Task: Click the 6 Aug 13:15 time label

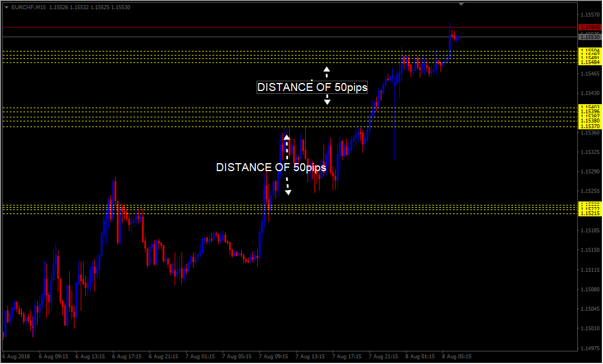Action: [x=90, y=357]
